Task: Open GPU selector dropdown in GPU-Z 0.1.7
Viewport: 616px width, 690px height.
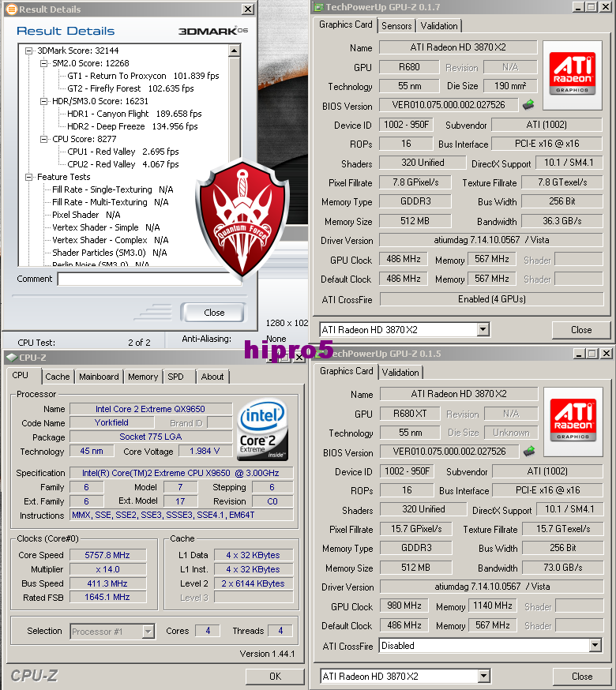Action: tap(483, 329)
